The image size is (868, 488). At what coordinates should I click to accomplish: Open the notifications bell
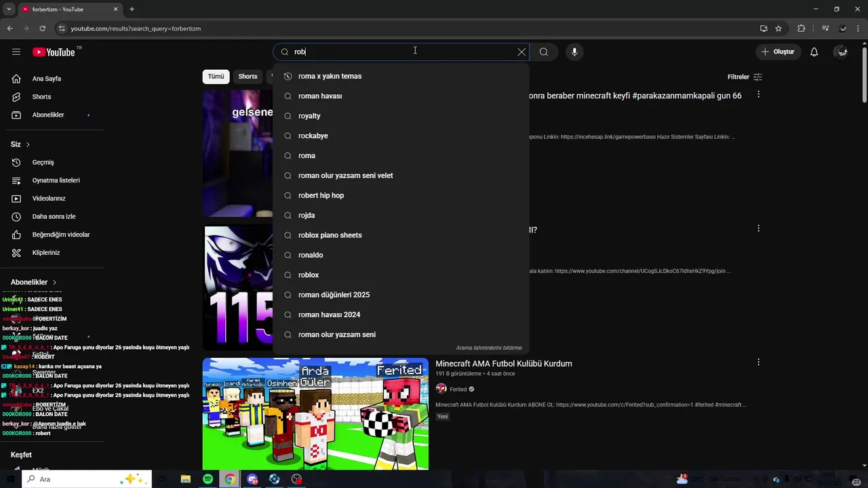coord(814,52)
